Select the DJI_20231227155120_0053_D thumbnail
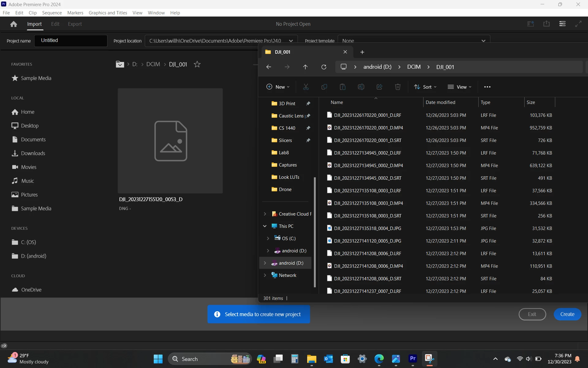 pyautogui.click(x=170, y=141)
